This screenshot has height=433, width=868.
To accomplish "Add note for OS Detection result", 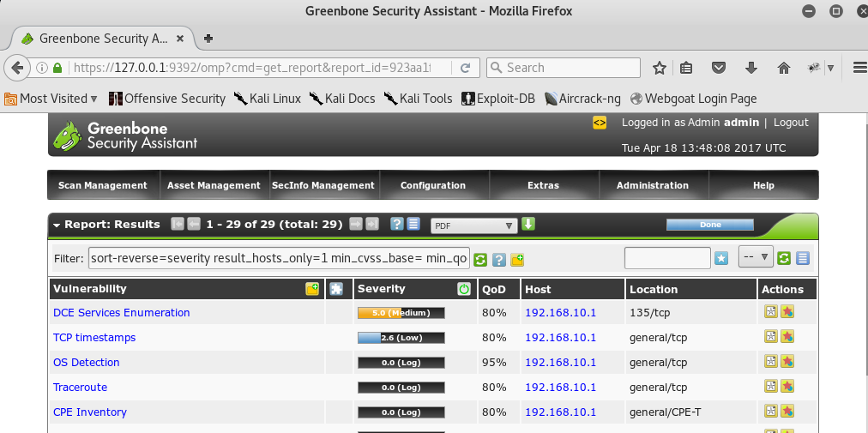I will click(770, 361).
